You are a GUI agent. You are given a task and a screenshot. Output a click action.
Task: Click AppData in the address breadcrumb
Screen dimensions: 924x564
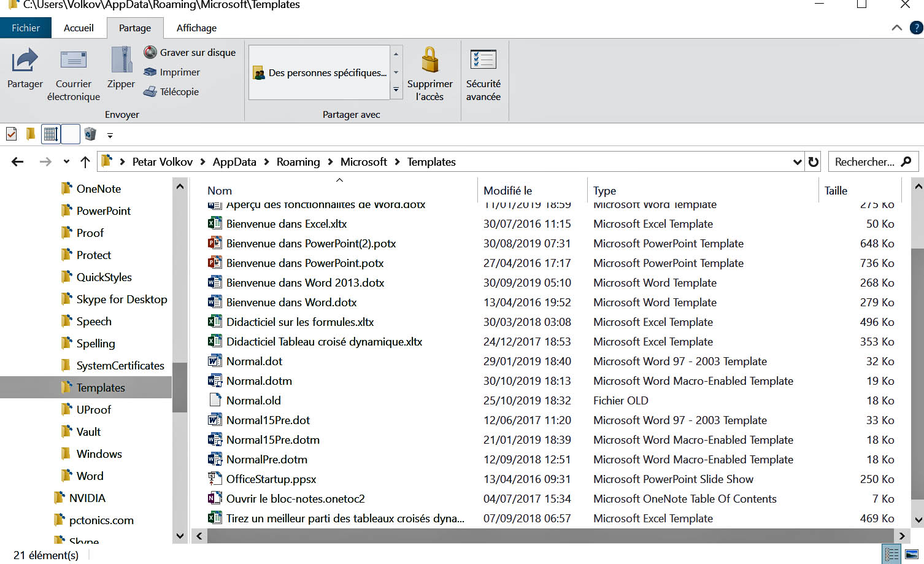234,162
